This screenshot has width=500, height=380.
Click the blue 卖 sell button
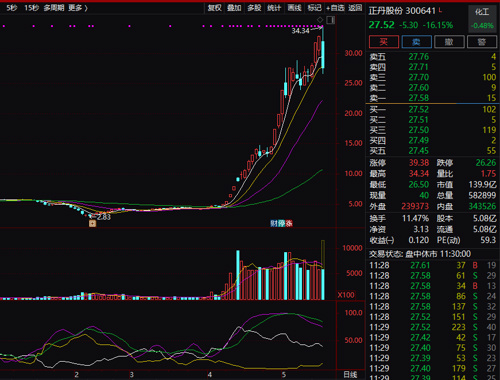point(417,42)
